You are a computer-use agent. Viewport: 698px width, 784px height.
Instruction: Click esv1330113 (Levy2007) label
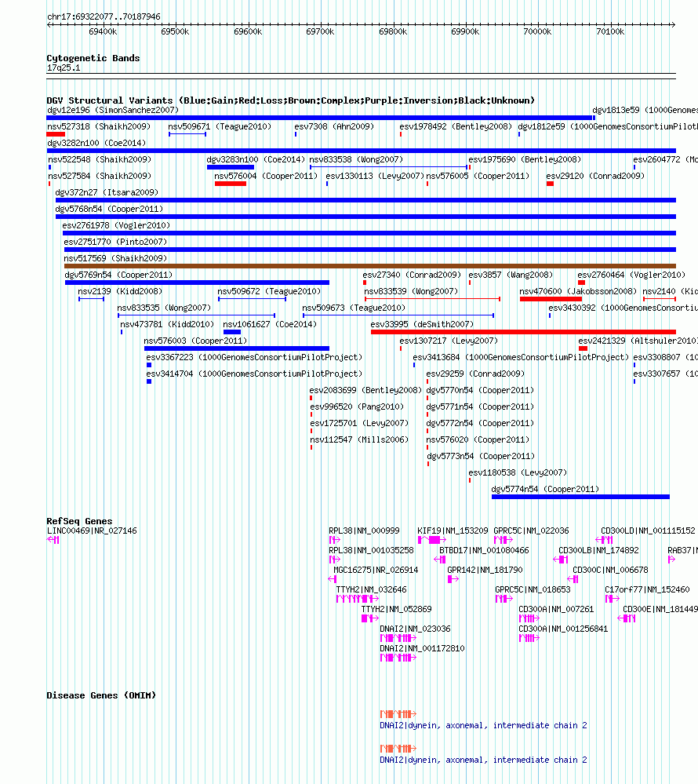(x=375, y=176)
